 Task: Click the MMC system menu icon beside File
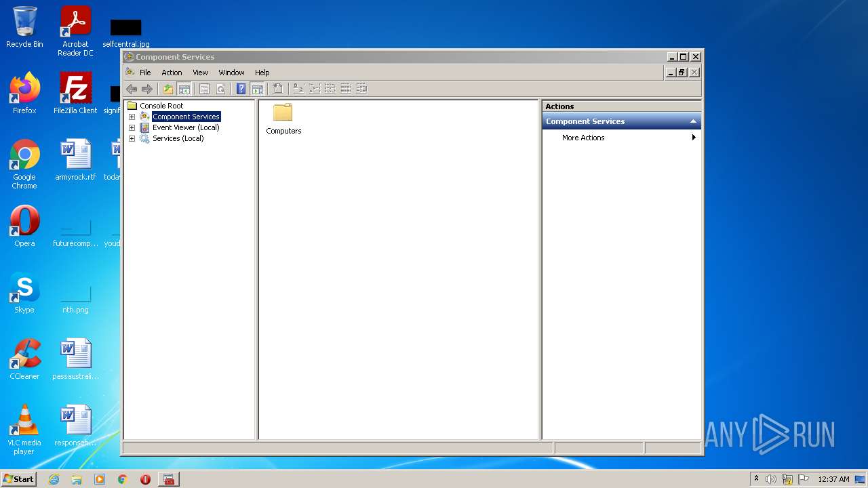[x=130, y=72]
